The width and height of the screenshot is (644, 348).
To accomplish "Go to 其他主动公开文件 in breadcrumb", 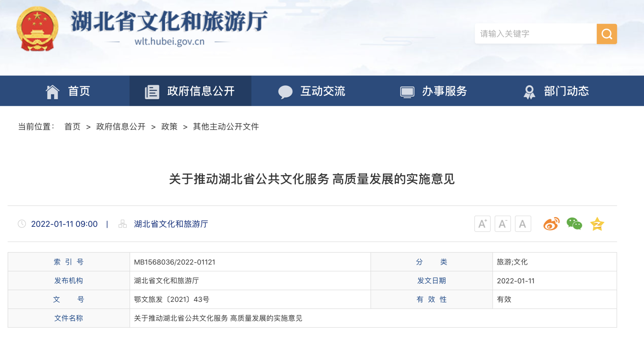I will pyautogui.click(x=226, y=127).
